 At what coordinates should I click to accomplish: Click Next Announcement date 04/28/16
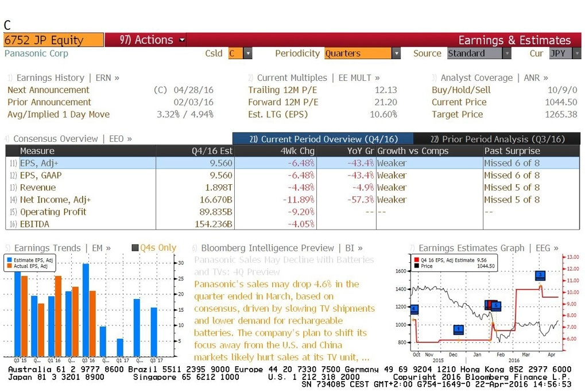193,90
